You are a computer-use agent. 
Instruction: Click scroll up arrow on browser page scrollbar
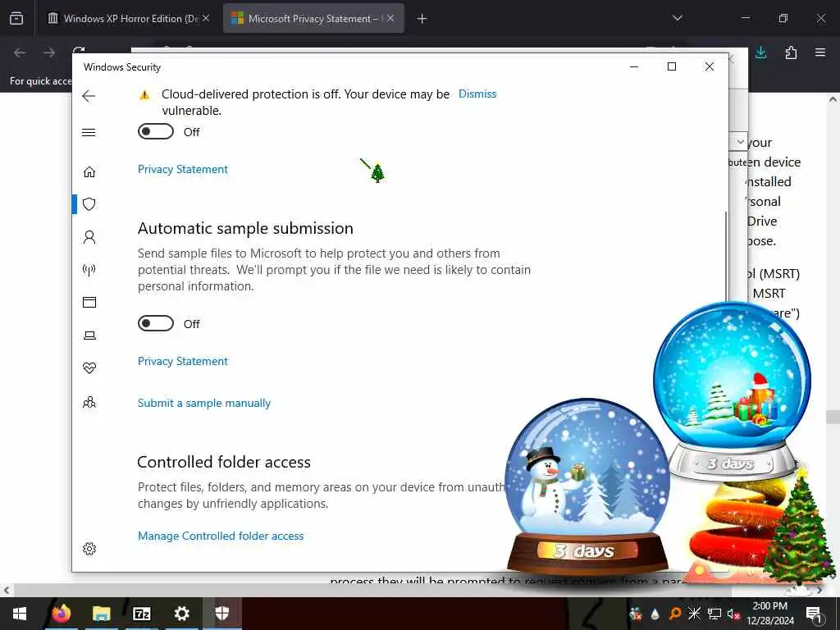[x=833, y=99]
